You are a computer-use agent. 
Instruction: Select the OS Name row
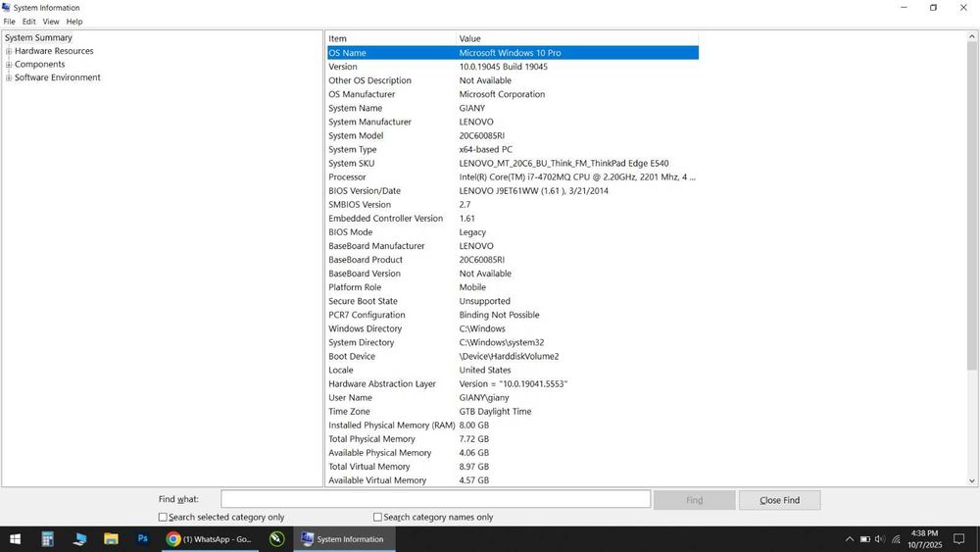point(513,53)
